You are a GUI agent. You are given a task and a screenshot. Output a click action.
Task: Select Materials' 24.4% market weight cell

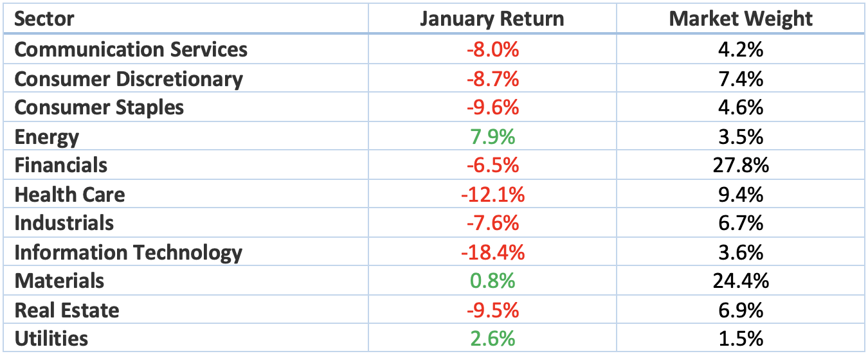[x=741, y=281]
